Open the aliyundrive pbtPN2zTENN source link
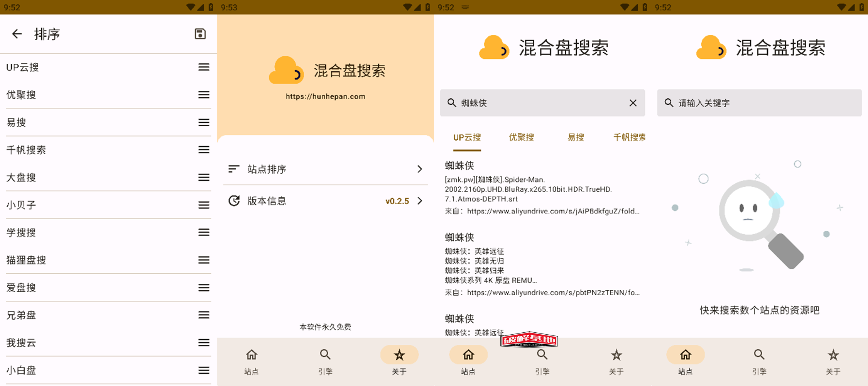 pyautogui.click(x=553, y=293)
